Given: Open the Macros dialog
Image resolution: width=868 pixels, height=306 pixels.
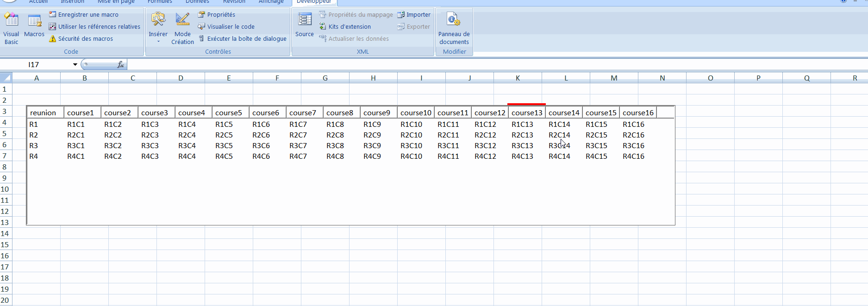Looking at the screenshot, I should click(34, 25).
